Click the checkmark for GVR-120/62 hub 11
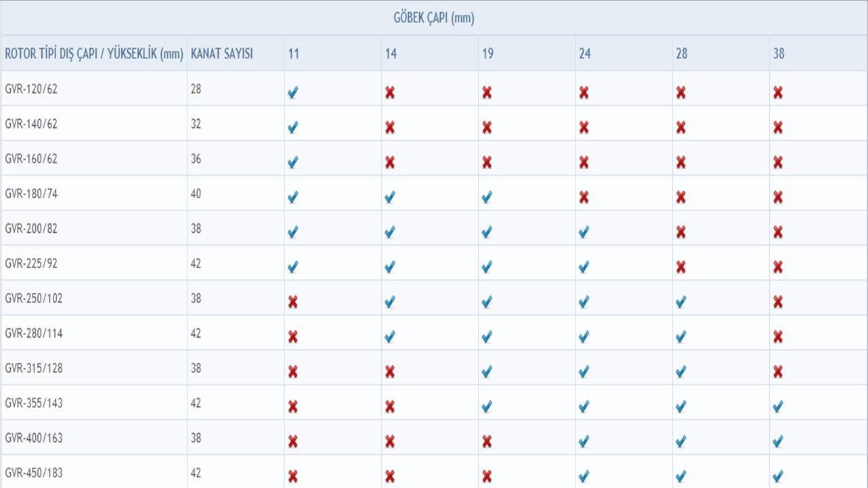The height and width of the screenshot is (488, 868). [292, 93]
